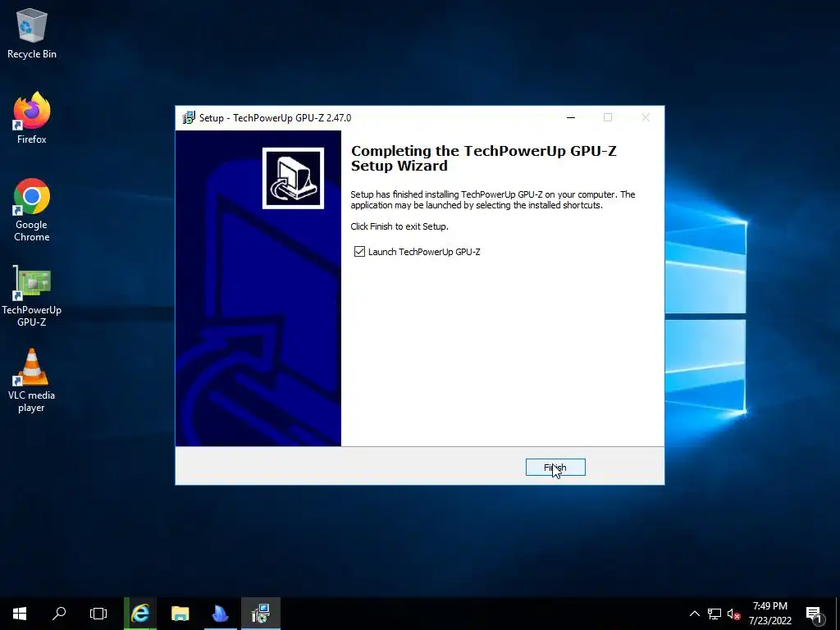Click the setup icon in title bar

(x=189, y=118)
